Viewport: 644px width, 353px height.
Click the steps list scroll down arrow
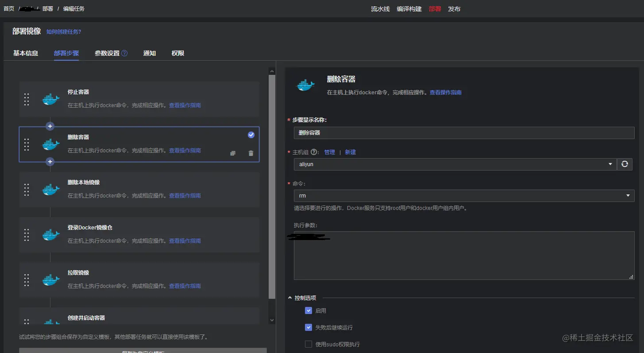[x=272, y=320]
